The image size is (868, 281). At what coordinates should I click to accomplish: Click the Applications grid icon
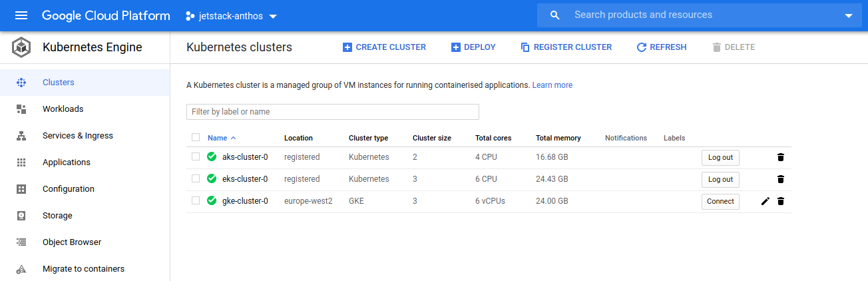[21, 162]
